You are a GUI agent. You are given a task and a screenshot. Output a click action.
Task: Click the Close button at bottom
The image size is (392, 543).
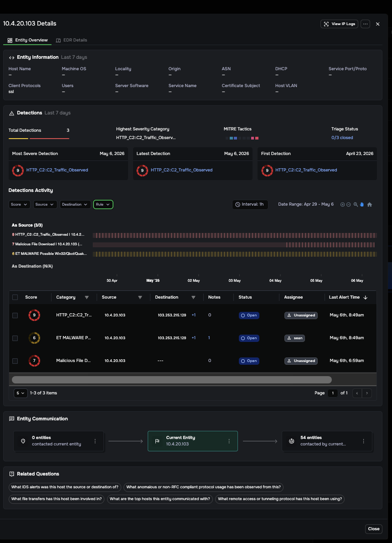pos(374,529)
